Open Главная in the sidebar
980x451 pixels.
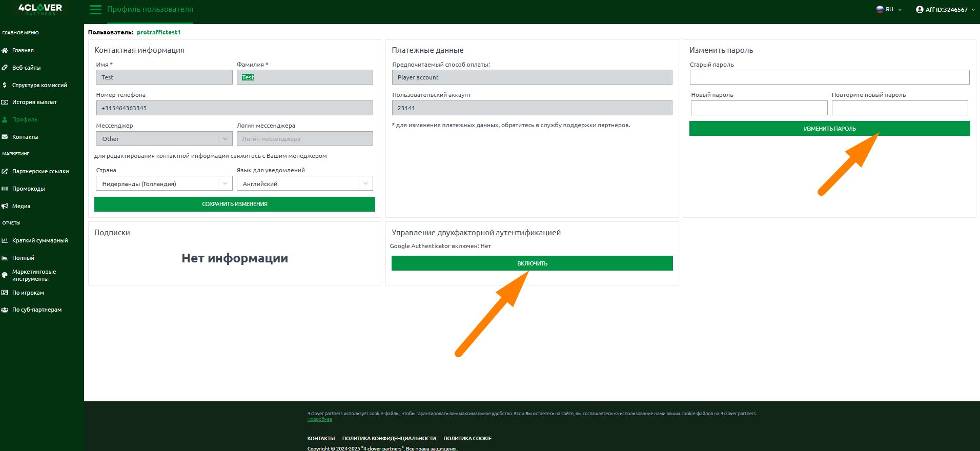23,50
